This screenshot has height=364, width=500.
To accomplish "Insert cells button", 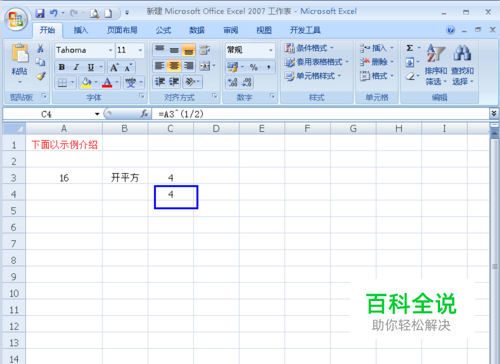I will point(377,48).
